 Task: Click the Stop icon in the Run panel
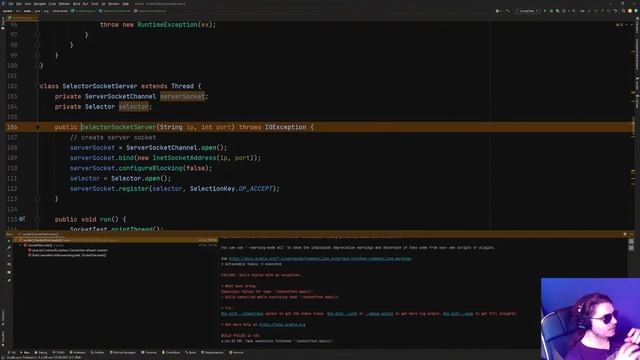[9, 256]
